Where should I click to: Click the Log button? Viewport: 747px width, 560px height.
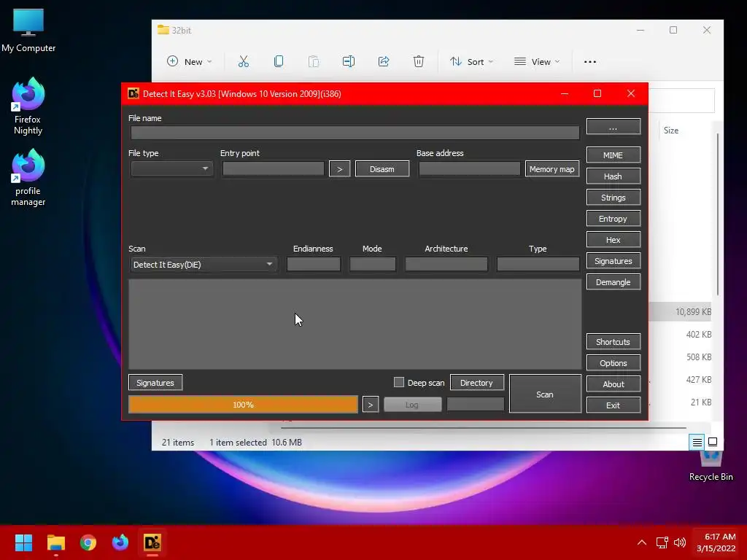click(x=412, y=404)
